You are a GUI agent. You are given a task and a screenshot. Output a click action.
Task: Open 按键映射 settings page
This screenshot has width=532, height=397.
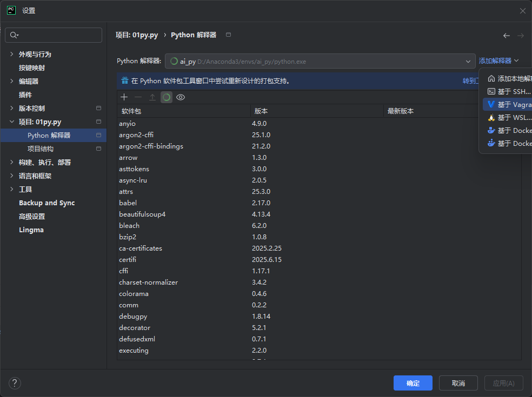32,68
